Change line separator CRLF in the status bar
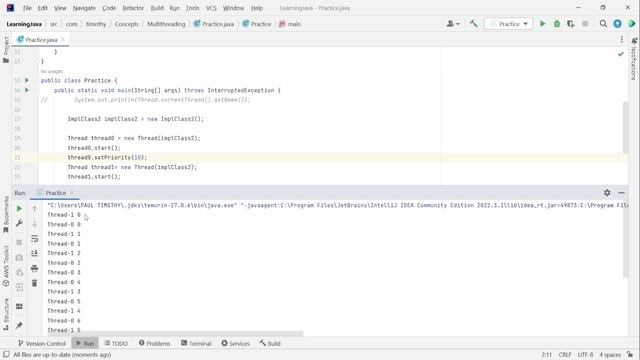This screenshot has height=360, width=640. point(565,355)
